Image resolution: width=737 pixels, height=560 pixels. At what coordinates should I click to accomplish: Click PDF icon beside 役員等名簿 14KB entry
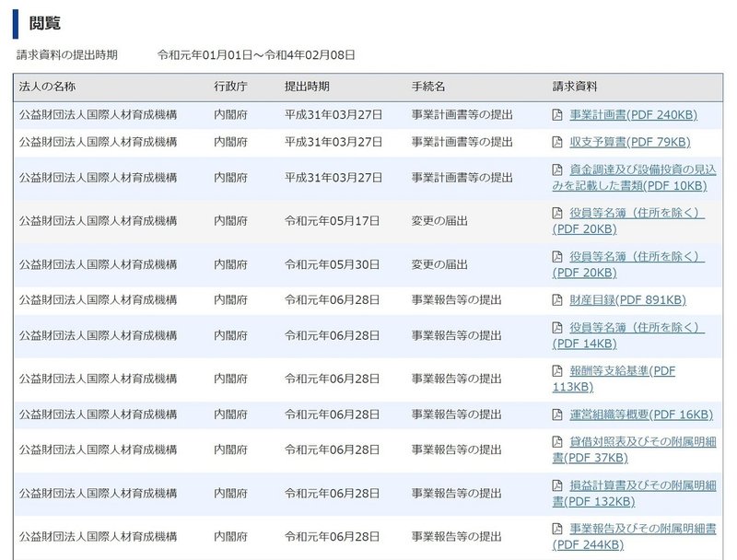[x=557, y=328]
